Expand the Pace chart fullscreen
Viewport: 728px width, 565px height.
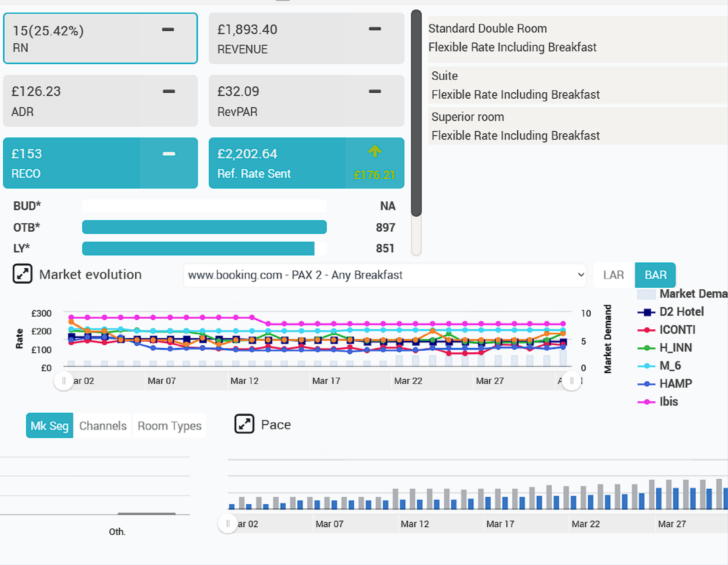[x=244, y=424]
